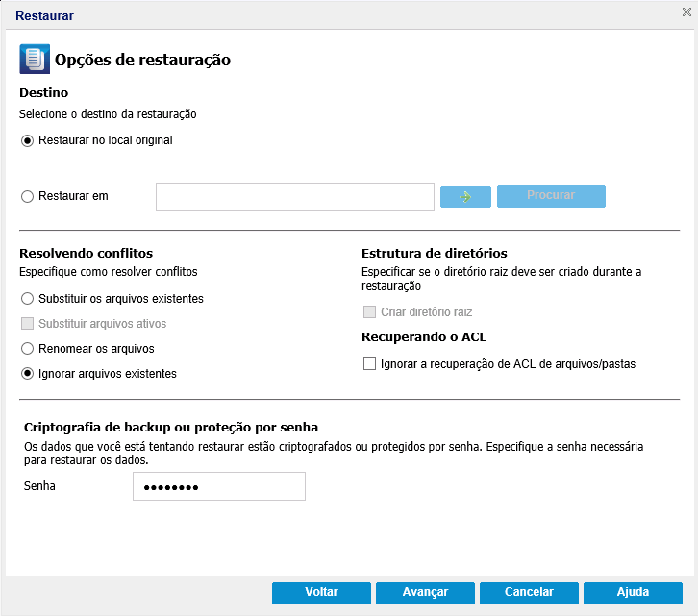
Task: Click the Restaurar em path input field
Action: click(295, 197)
